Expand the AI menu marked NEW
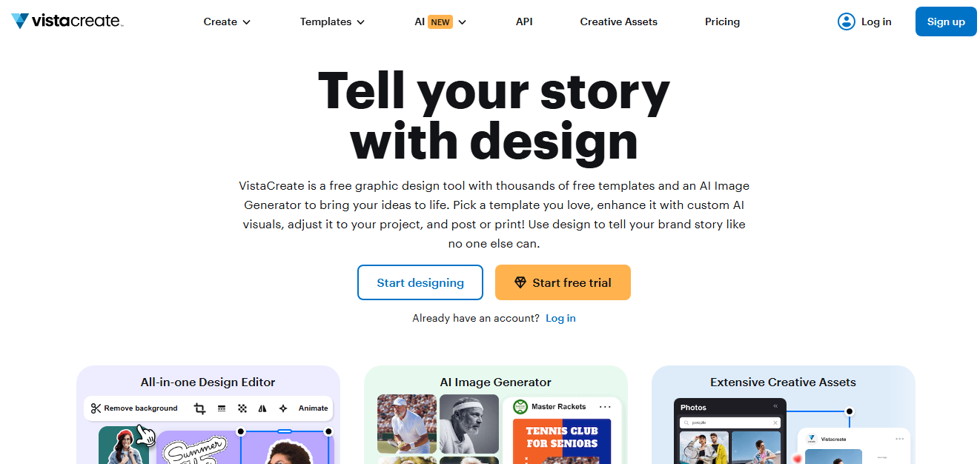 click(440, 21)
